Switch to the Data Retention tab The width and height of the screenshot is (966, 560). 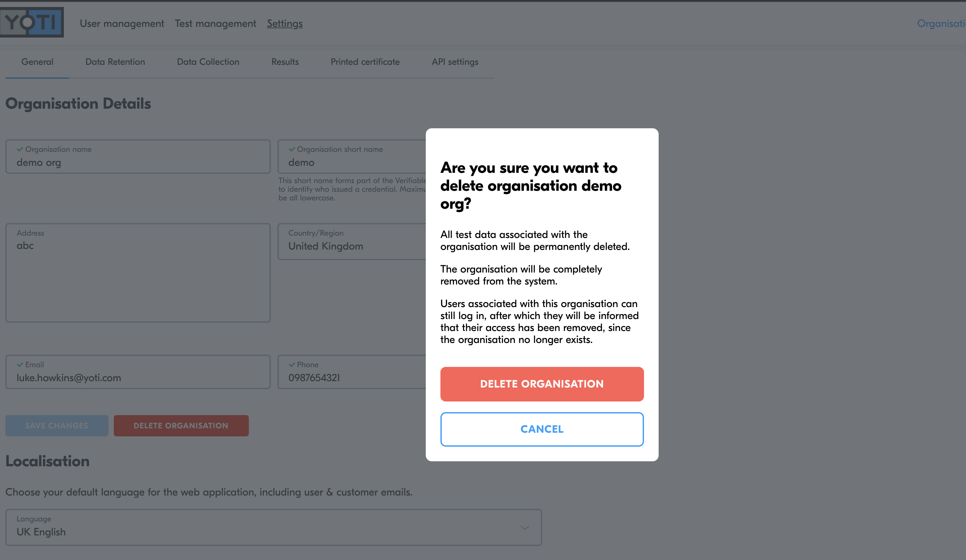click(x=115, y=62)
